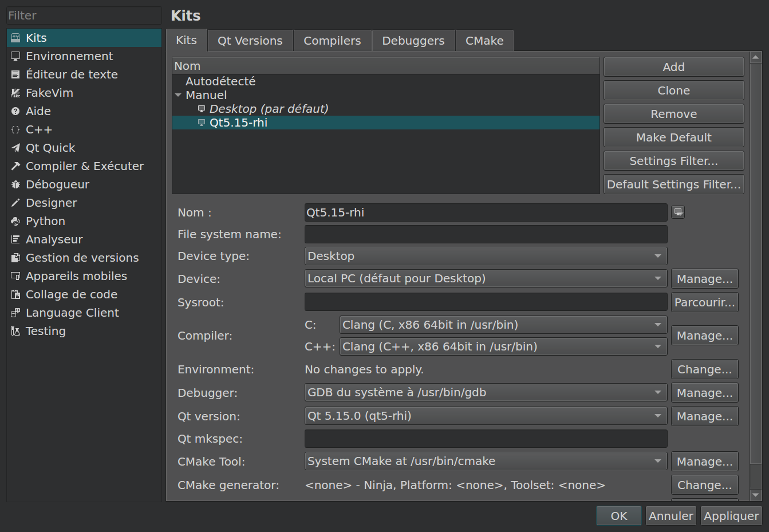Click the Qt Quick paper-plane icon
The image size is (769, 532).
coord(15,148)
